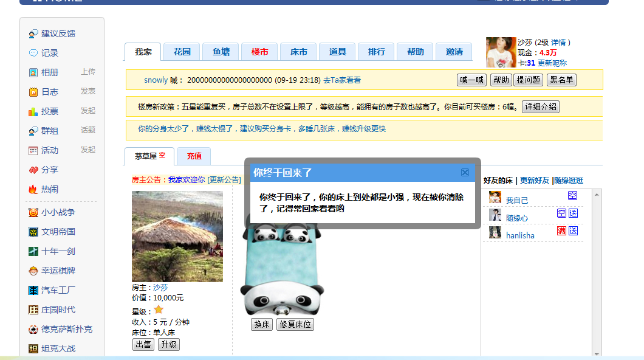Click 沙莎's profile avatar photo
This screenshot has width=644, height=360.
tap(501, 52)
